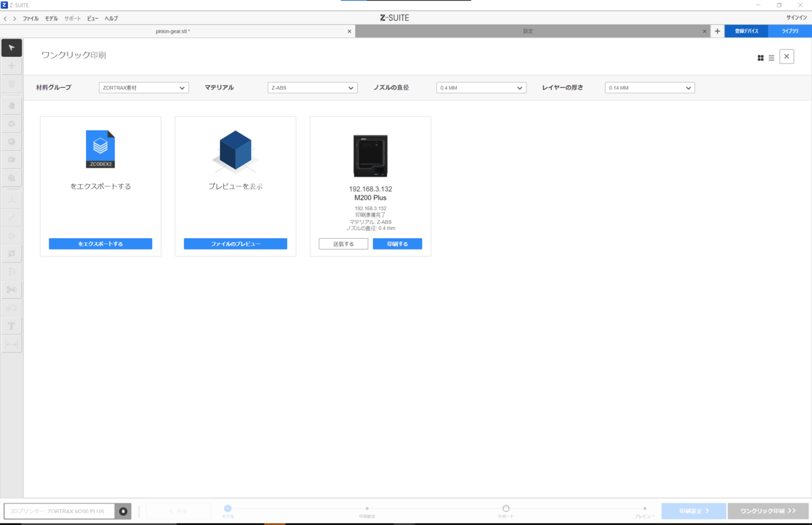Click the add model plus tool
The width and height of the screenshot is (812, 525).
coord(12,66)
